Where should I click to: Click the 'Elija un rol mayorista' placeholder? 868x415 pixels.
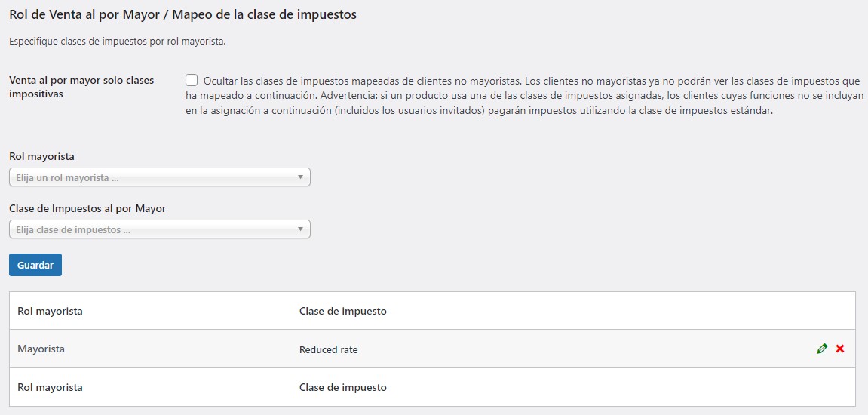point(68,177)
